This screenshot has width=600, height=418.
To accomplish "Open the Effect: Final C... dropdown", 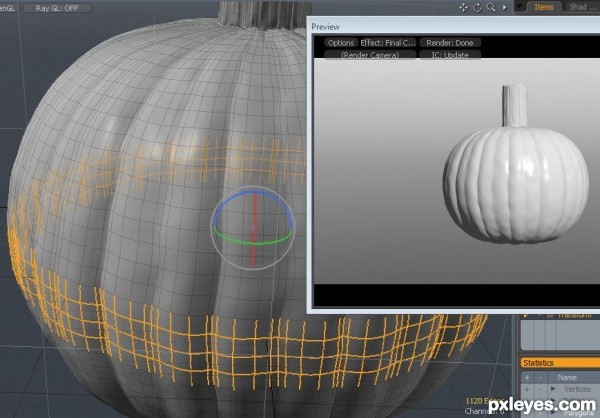I will click(x=388, y=43).
